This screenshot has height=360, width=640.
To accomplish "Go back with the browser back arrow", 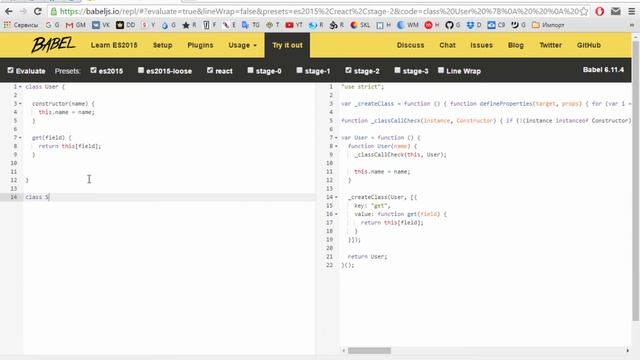I will pyautogui.click(x=8, y=11).
